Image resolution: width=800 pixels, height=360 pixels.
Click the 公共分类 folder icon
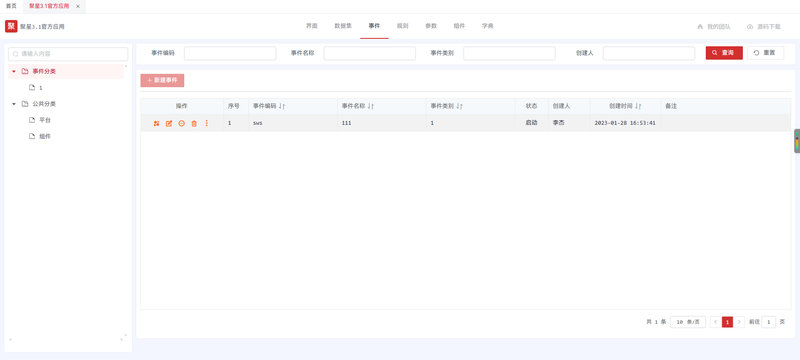(24, 104)
